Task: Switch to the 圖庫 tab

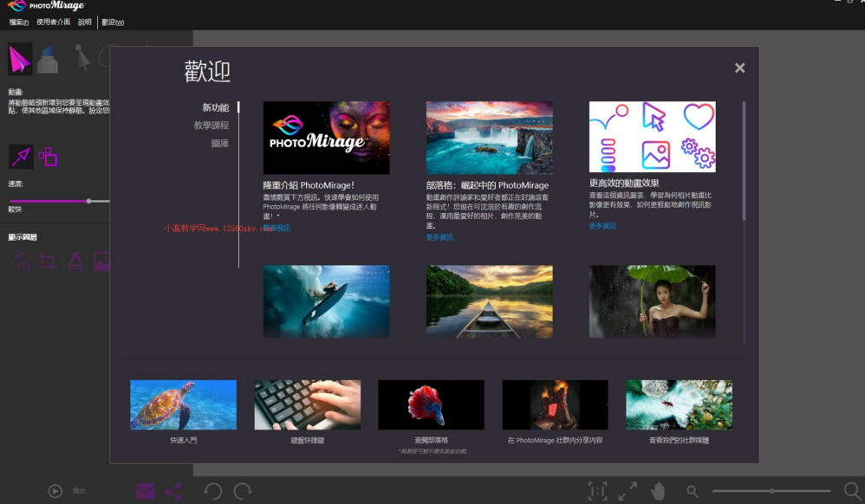Action: (219, 144)
